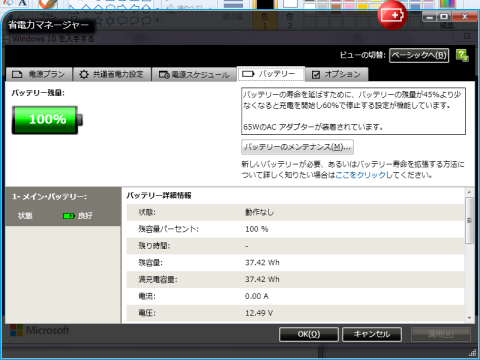Screen dimensions: 480x360
Task: Go to the オプション tab
Action: 337,74
